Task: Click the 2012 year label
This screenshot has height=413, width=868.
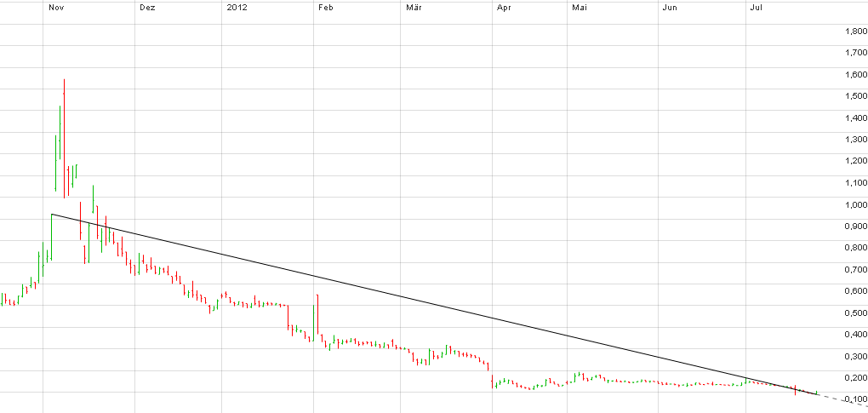Action: tap(237, 8)
